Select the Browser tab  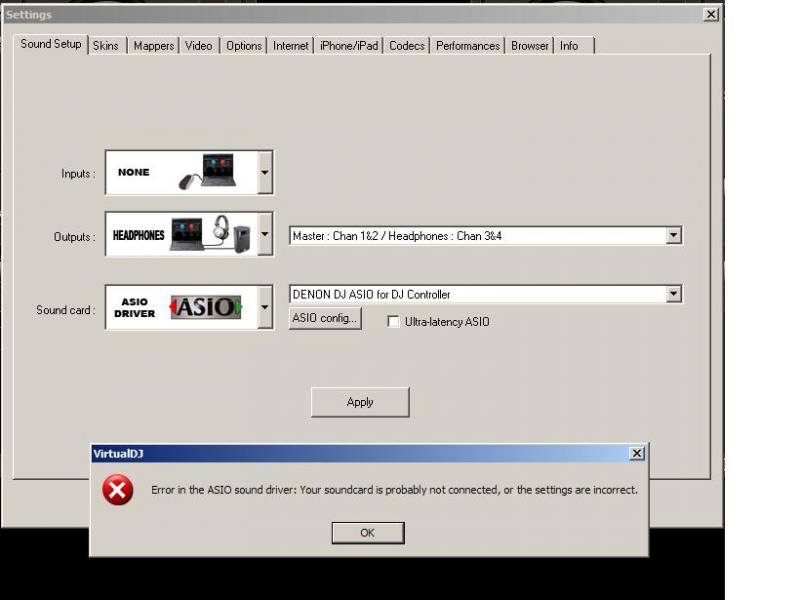point(530,46)
